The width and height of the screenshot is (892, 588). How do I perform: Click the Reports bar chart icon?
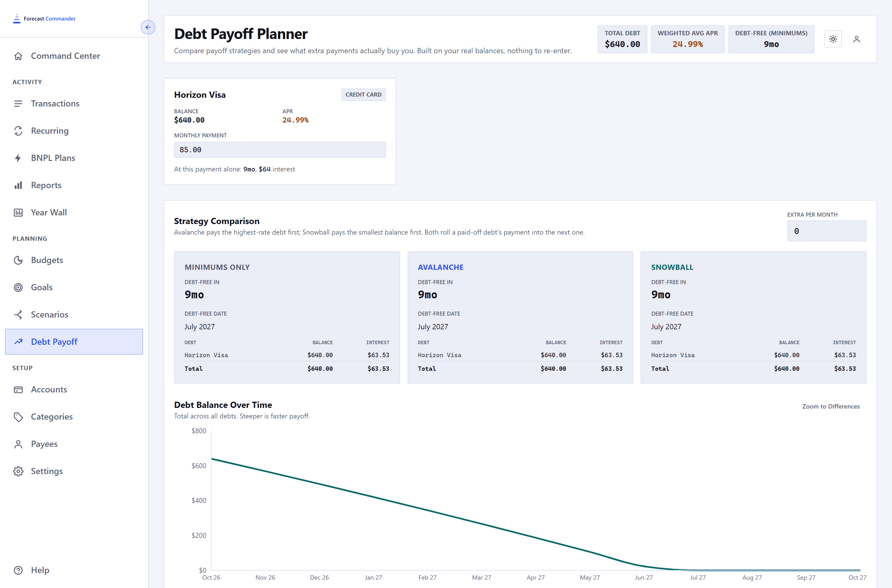18,185
